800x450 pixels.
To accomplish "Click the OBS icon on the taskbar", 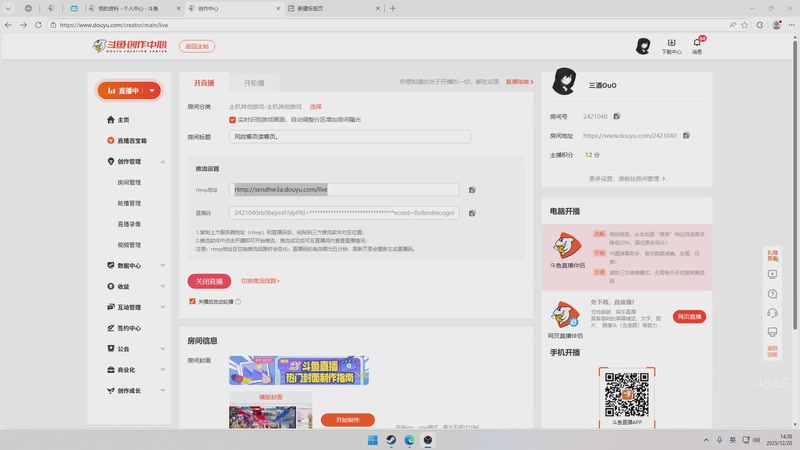I will pyautogui.click(x=428, y=440).
